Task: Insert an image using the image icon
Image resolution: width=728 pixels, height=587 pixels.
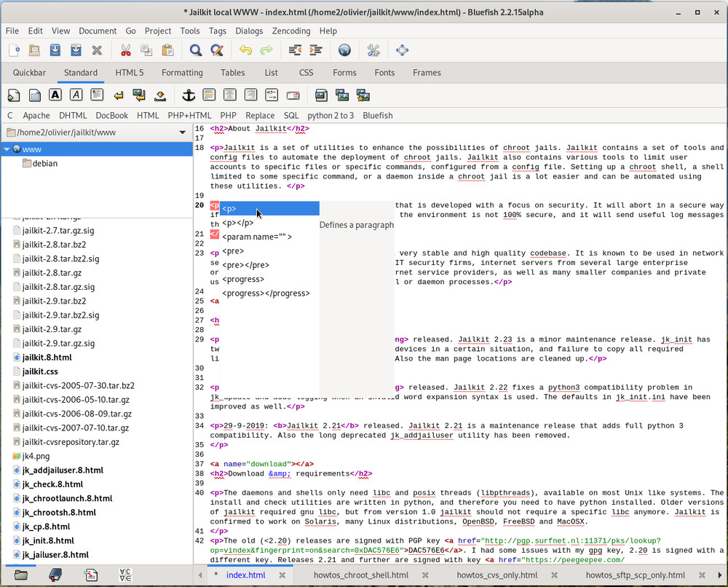Action: pyautogui.click(x=321, y=95)
